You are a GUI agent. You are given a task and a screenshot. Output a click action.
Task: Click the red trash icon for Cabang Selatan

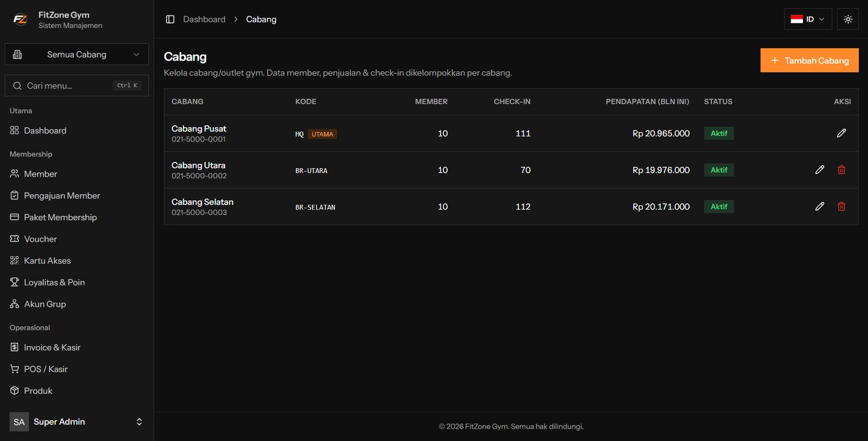click(841, 207)
